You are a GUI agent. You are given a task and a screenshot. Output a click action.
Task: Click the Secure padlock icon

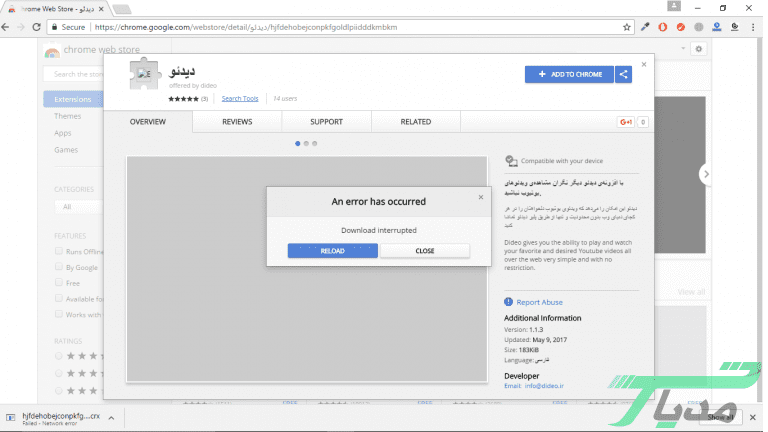[x=54, y=27]
